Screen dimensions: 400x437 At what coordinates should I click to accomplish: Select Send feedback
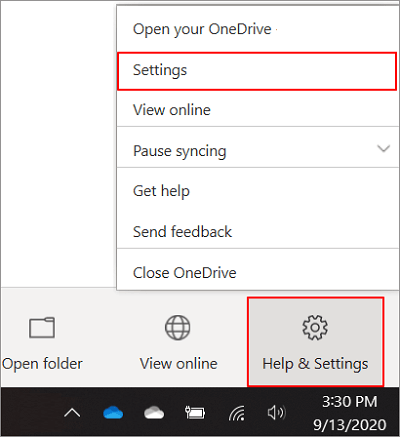tap(258, 232)
